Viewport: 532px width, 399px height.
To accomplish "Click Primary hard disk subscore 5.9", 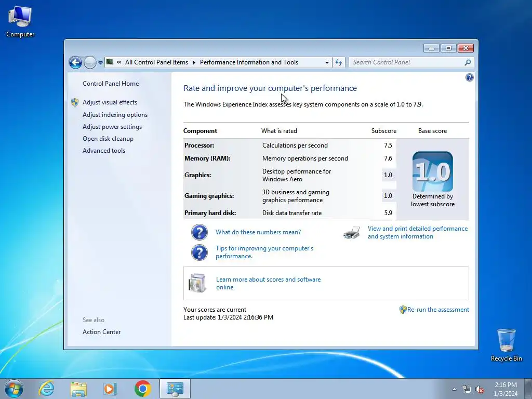I will (388, 213).
